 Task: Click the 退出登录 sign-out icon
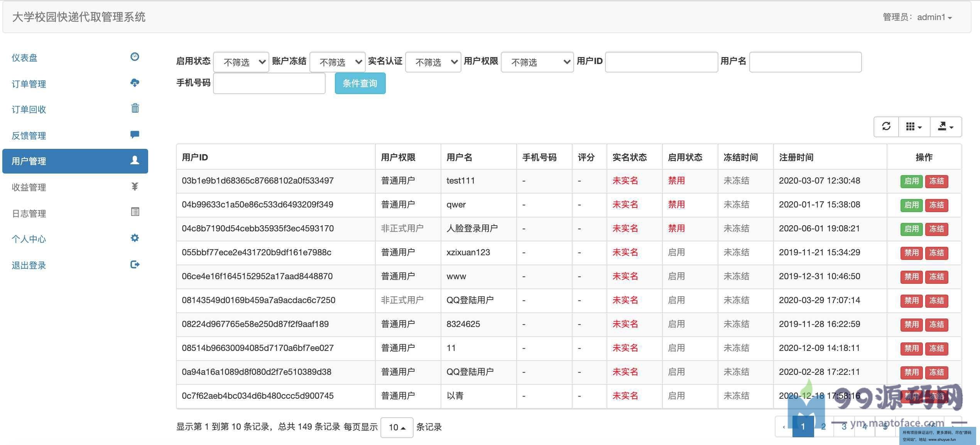coord(135,265)
